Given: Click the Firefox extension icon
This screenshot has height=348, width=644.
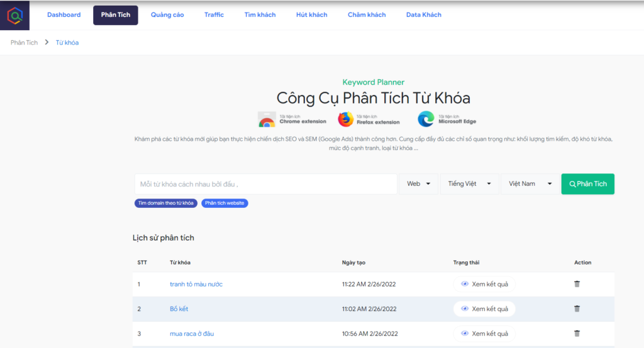Looking at the screenshot, I should 345,119.
